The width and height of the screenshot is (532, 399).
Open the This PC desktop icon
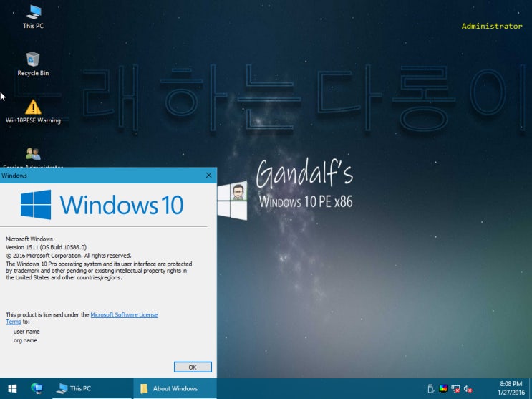click(x=33, y=16)
